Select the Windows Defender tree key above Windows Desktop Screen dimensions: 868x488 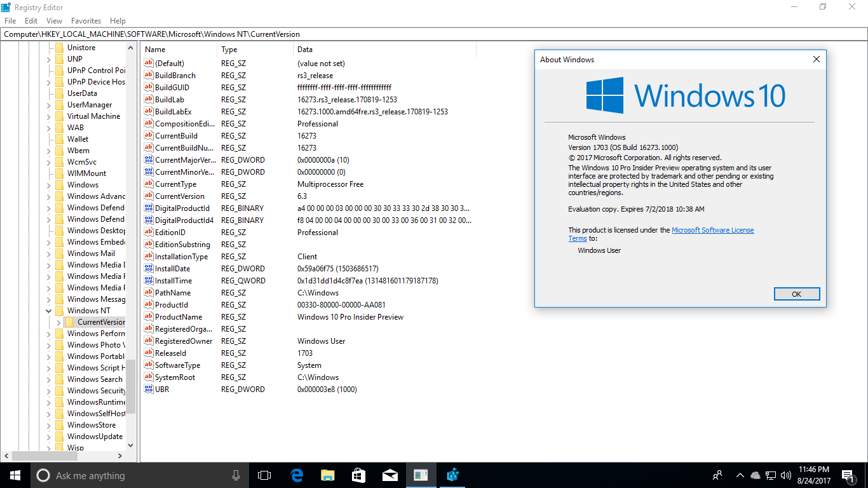tap(96, 219)
